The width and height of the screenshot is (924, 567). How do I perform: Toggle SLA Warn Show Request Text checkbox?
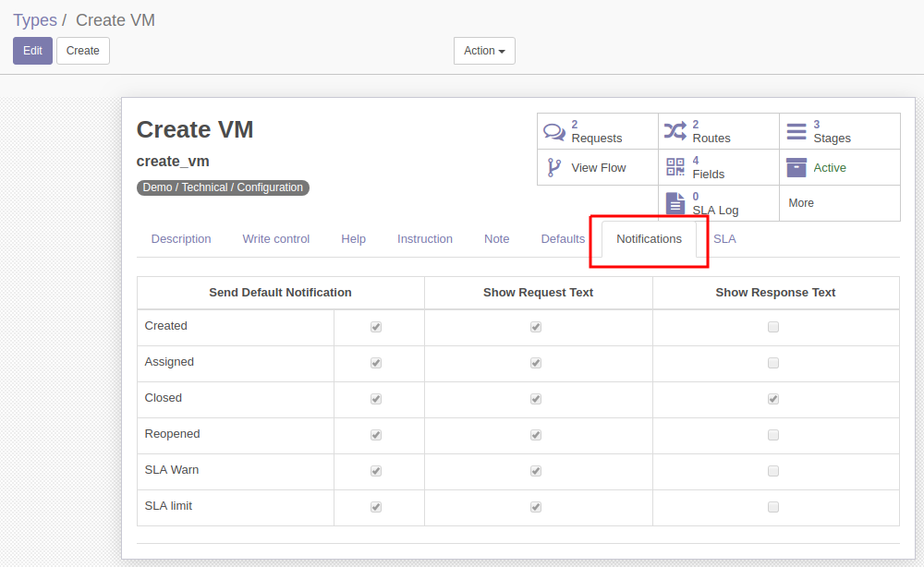coord(536,470)
